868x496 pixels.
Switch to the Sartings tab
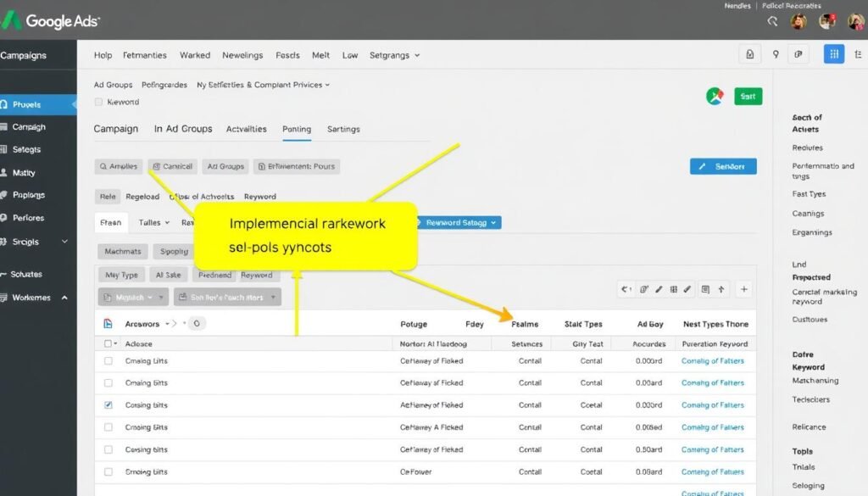click(343, 129)
